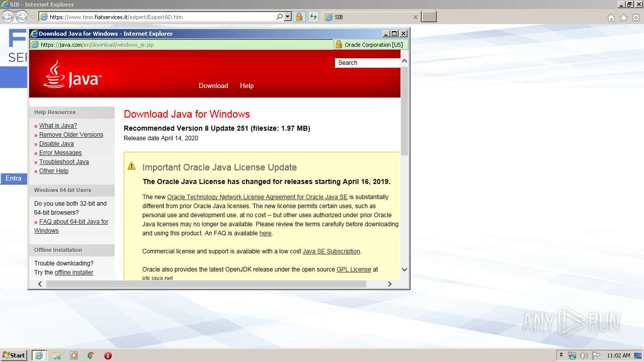644x362 pixels.
Task: Click Internet Explorer taskbar icon
Action: [39, 355]
